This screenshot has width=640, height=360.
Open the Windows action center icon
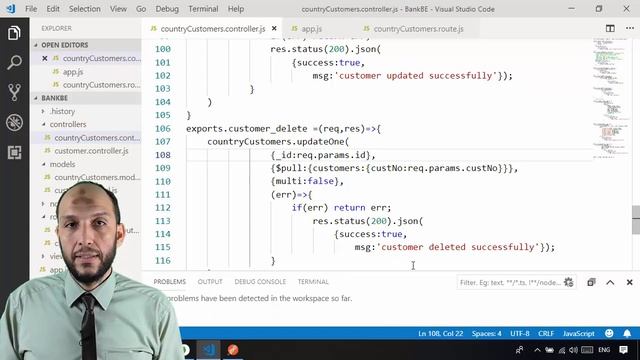623,350
